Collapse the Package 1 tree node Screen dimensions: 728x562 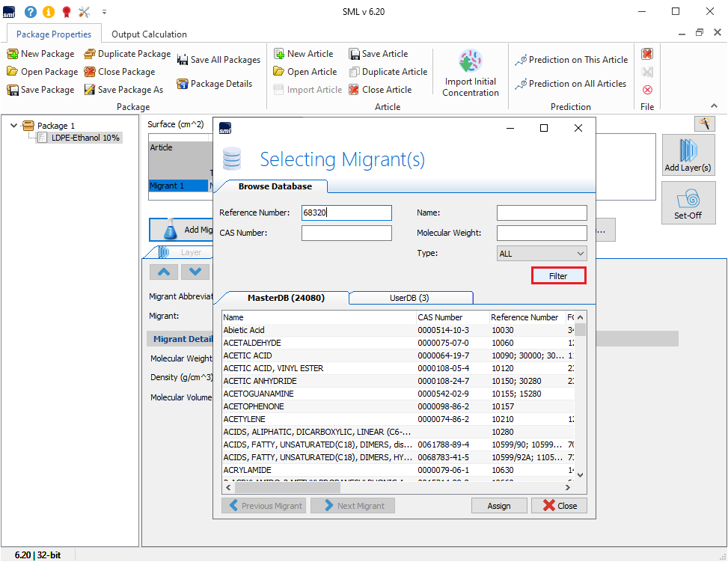point(14,126)
